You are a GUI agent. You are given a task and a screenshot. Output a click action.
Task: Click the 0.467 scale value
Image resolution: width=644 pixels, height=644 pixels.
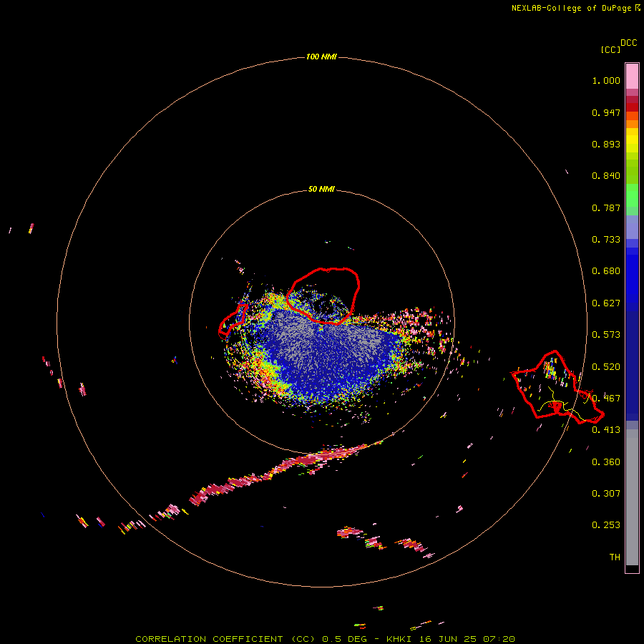606,399
